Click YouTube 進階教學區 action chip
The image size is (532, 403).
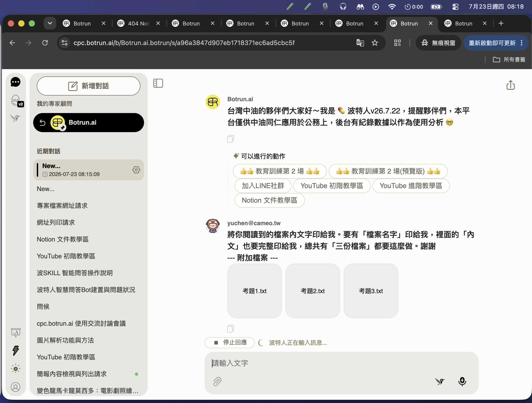(411, 186)
